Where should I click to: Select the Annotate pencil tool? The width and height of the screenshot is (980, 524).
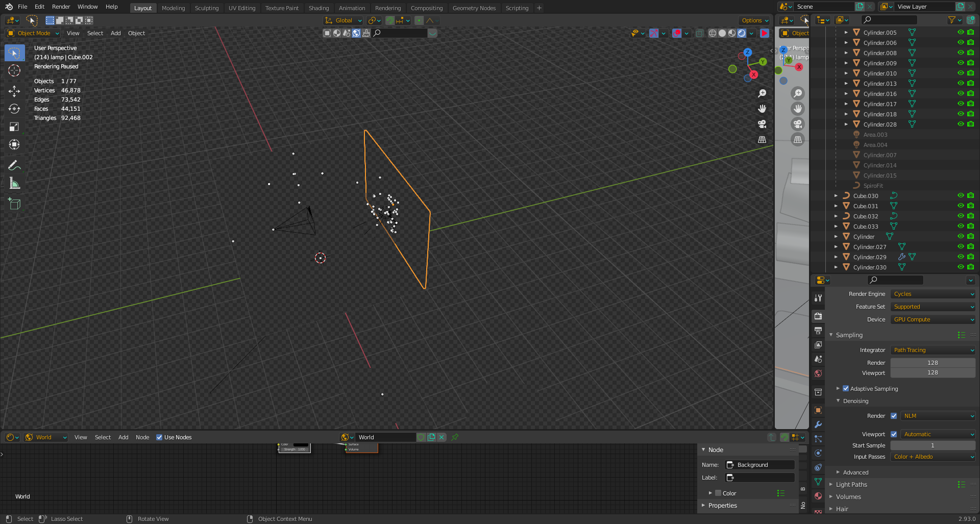14,165
